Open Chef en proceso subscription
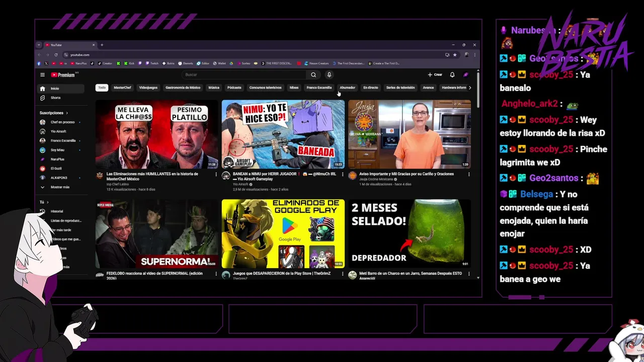The width and height of the screenshot is (644, 362). click(61, 122)
